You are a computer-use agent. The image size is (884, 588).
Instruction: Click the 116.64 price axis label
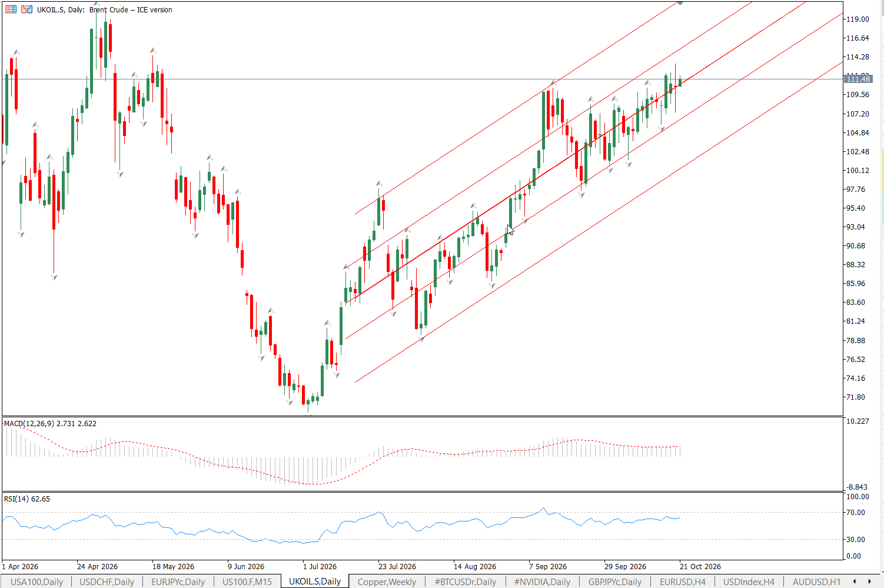click(x=858, y=38)
